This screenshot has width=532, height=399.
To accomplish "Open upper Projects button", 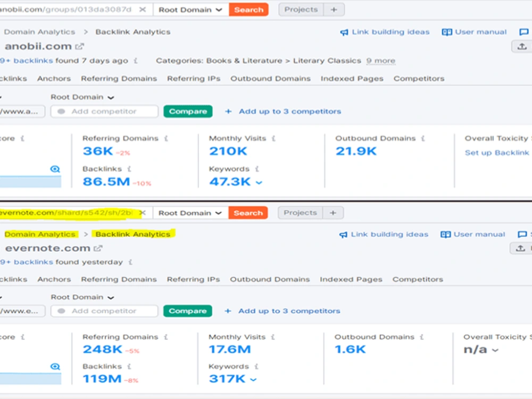I will [301, 10].
